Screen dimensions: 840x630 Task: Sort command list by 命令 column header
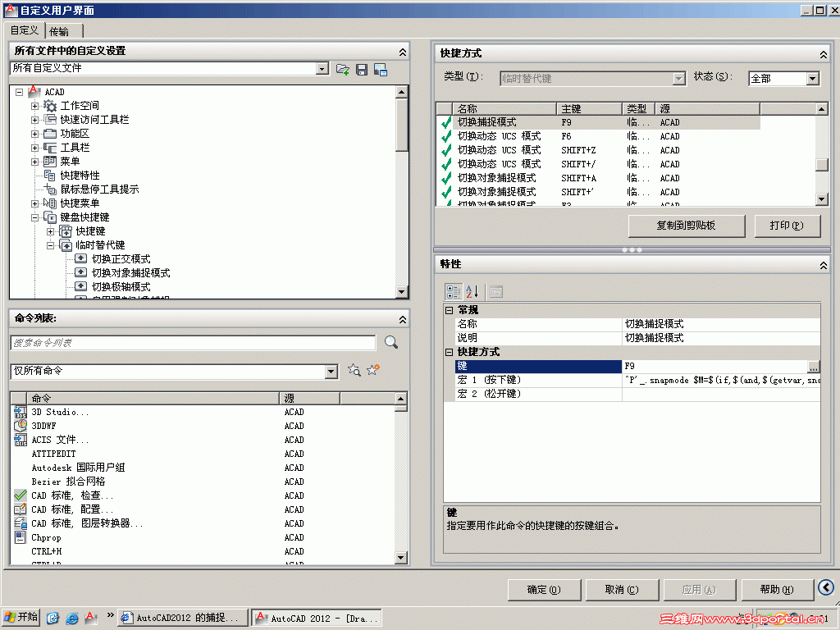pos(153,398)
